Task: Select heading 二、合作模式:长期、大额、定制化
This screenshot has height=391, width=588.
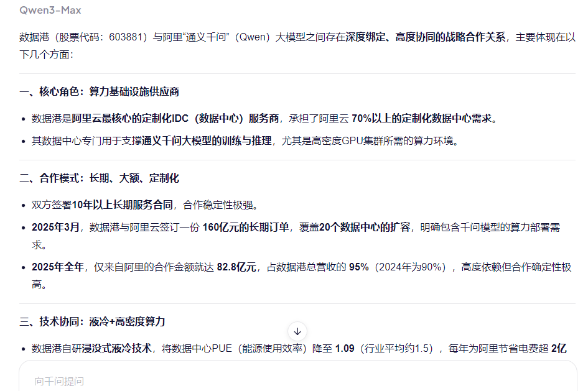Action: tap(100, 178)
